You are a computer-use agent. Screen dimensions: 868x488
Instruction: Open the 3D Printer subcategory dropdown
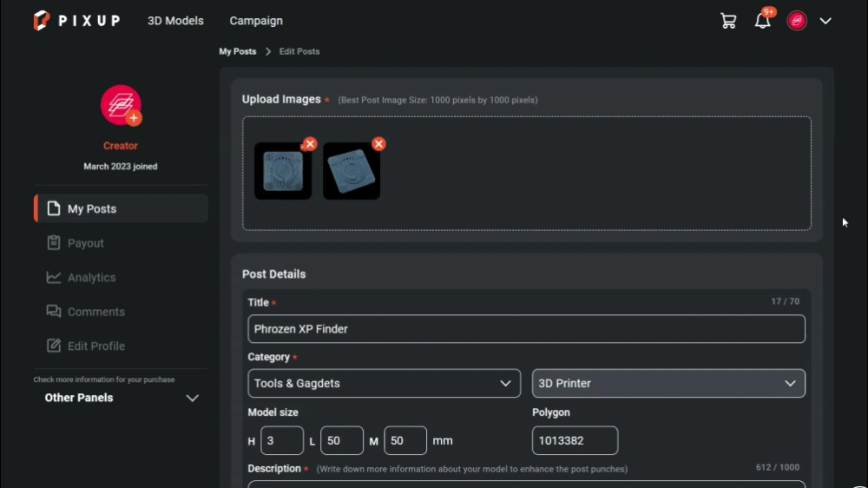click(668, 383)
